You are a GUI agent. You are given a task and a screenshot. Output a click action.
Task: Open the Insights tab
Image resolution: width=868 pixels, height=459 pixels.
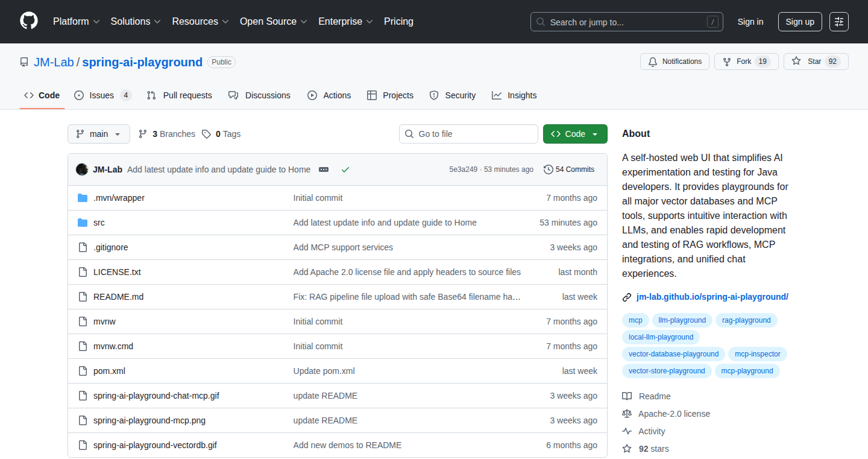point(514,95)
